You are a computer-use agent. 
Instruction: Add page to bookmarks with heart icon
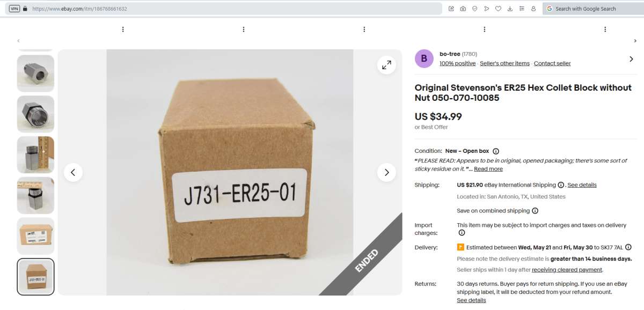[x=498, y=9]
